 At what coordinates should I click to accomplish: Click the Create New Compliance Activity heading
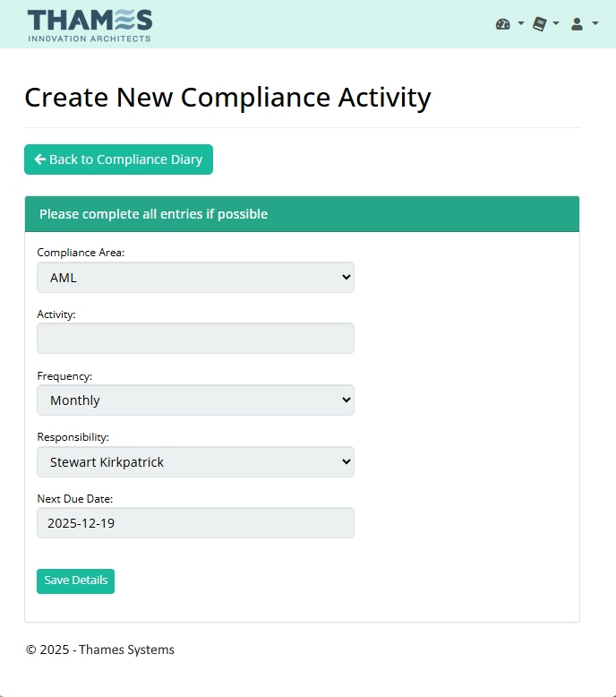[227, 97]
